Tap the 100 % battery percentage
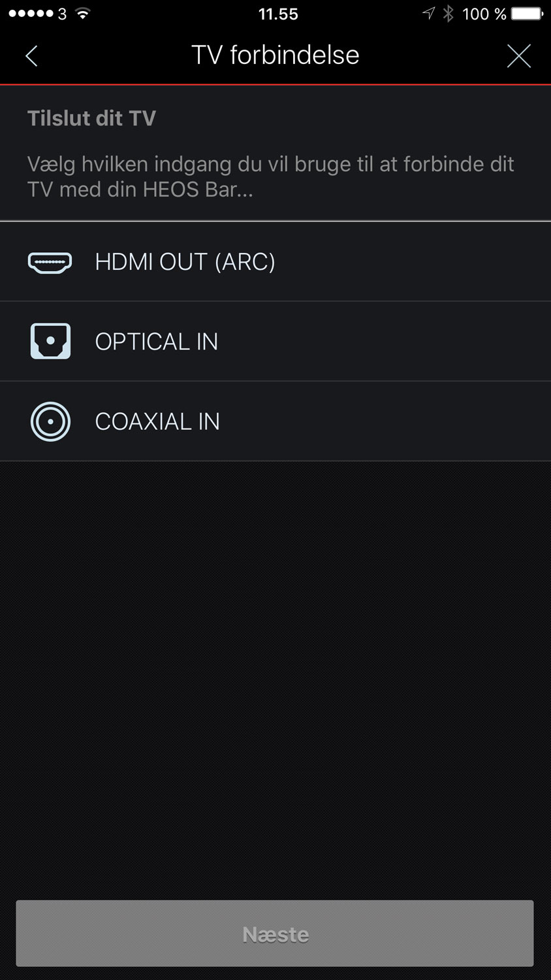 (484, 14)
